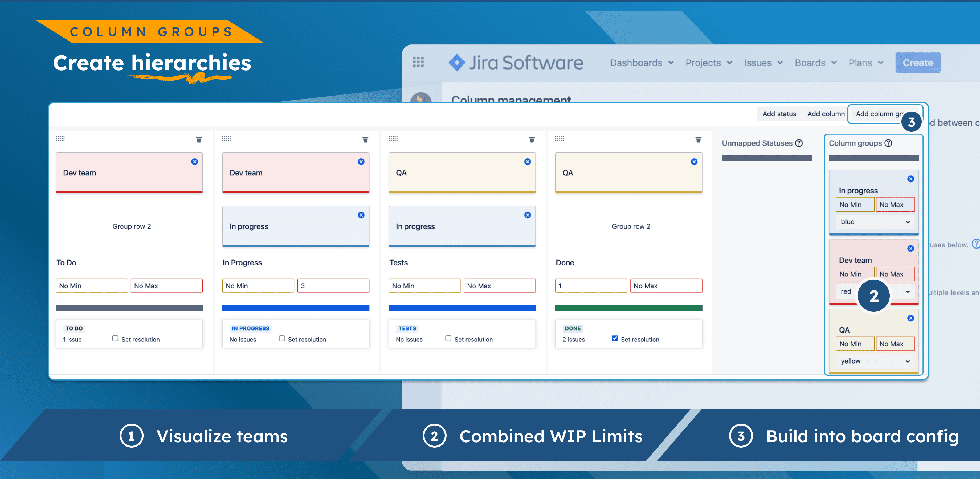
Task: Toggle Set resolution for TESTS status
Action: (x=448, y=338)
